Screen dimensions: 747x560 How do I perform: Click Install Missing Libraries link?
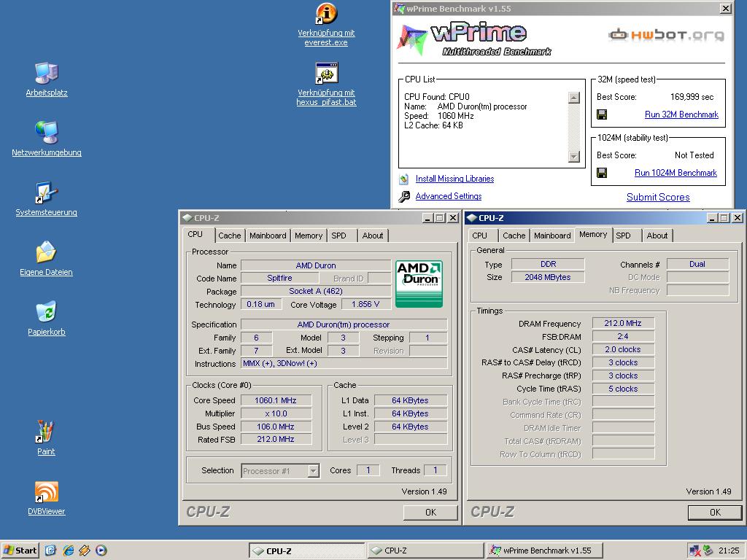454,179
